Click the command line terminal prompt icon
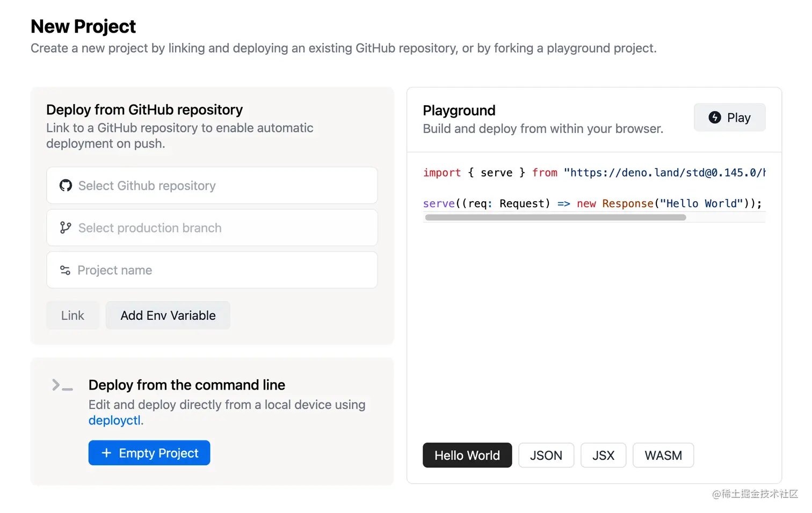This screenshot has width=812, height=513. coord(62,385)
